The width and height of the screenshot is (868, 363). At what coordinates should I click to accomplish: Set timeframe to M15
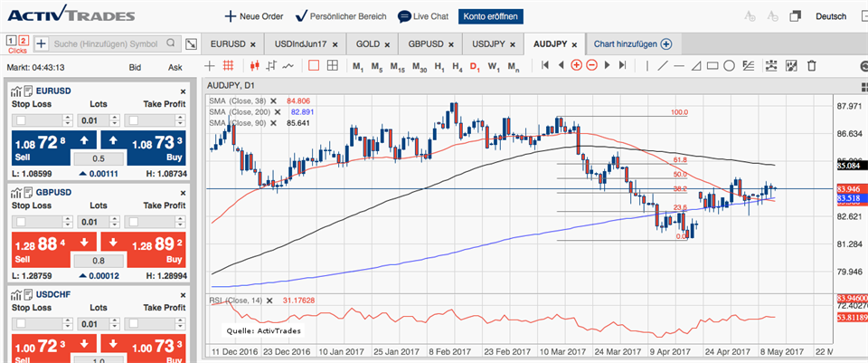pos(398,66)
